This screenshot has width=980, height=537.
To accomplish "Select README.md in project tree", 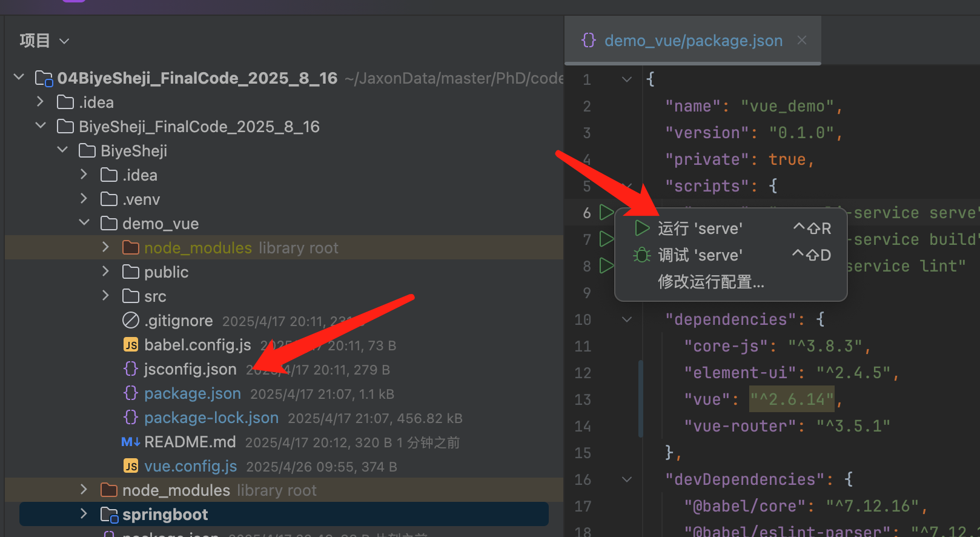I will pos(190,442).
